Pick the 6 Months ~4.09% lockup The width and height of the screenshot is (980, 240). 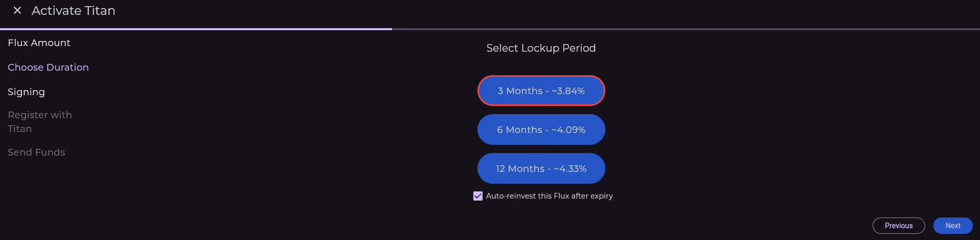pyautogui.click(x=541, y=130)
